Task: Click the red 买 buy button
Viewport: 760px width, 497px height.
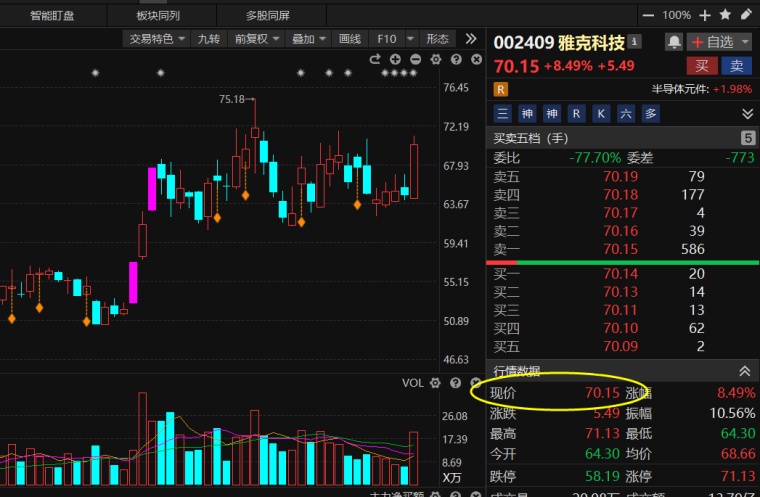Action: [x=702, y=66]
